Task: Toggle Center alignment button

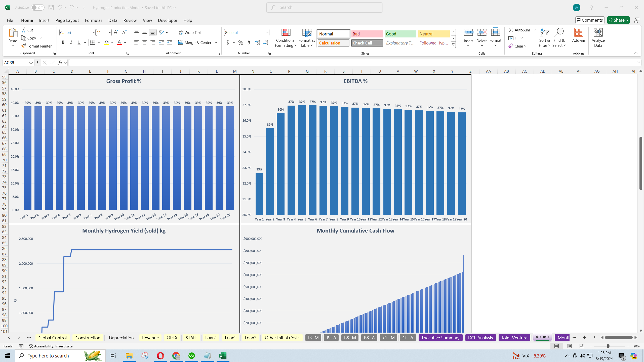Action: 145,42
